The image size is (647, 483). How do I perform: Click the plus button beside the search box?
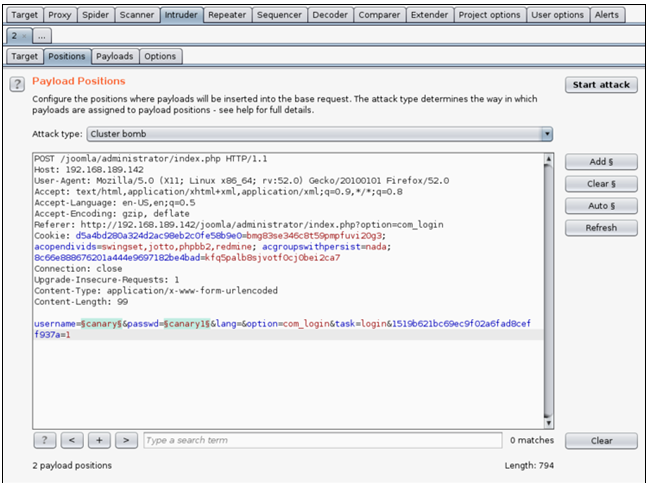(x=99, y=440)
